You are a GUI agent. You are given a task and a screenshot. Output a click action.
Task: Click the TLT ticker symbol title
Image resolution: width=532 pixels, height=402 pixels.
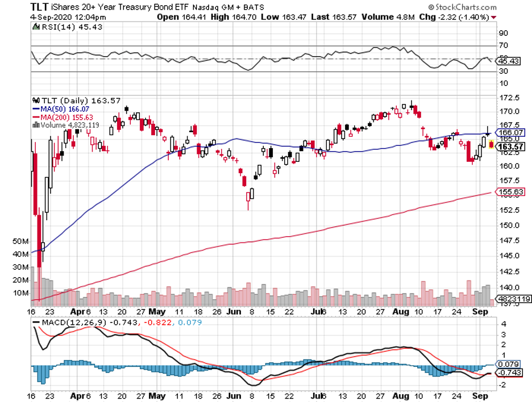pyautogui.click(x=39, y=7)
